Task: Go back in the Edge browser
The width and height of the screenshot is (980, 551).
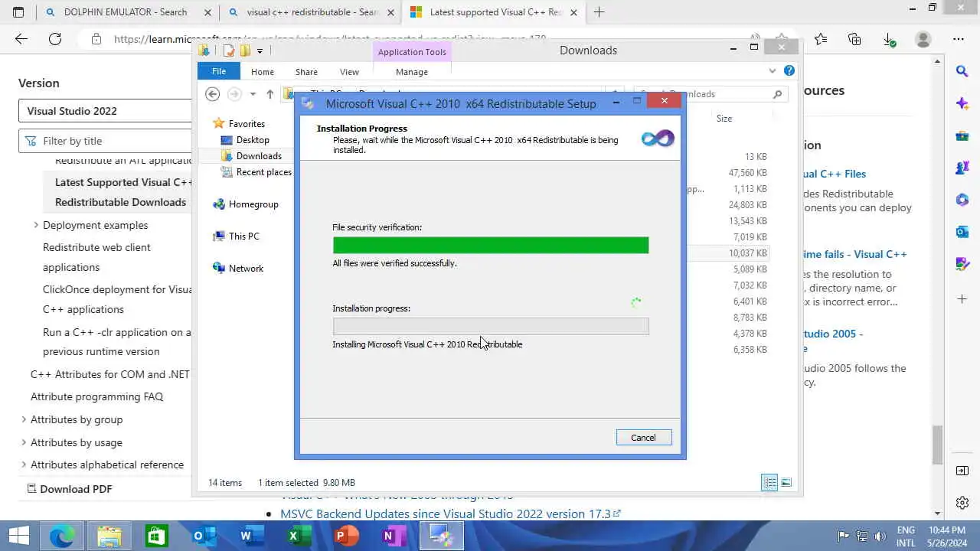Action: click(x=21, y=39)
